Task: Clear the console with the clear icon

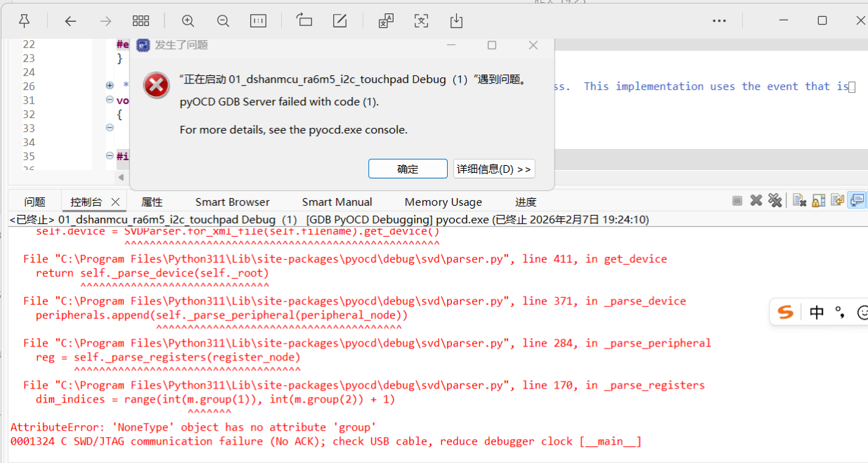Action: 799,201
